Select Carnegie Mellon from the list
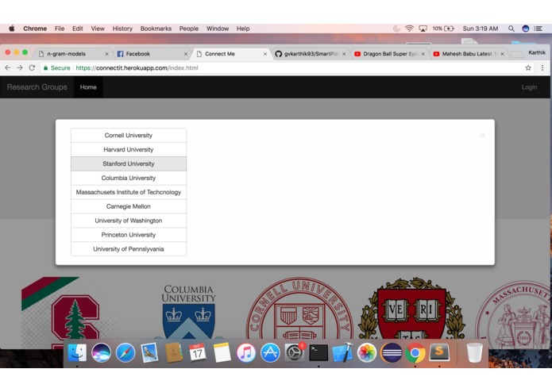Screen dimensions: 552x392 (129, 206)
